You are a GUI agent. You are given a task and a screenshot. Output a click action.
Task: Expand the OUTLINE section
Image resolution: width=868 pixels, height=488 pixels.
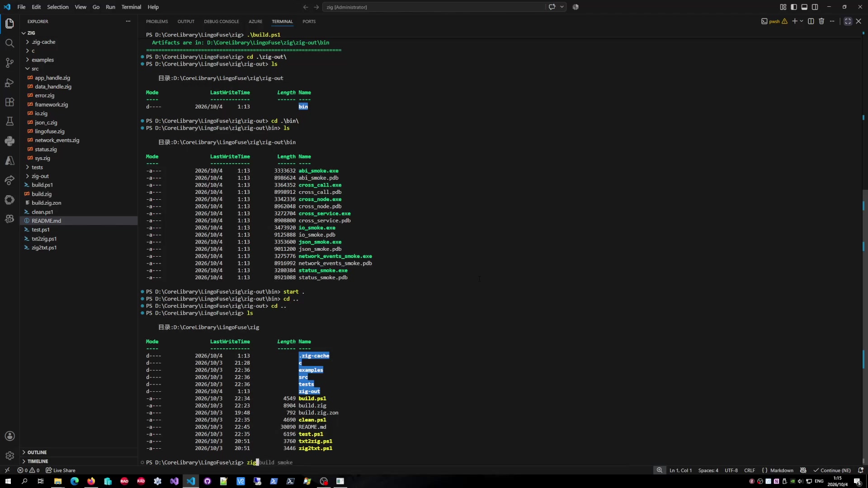37,452
